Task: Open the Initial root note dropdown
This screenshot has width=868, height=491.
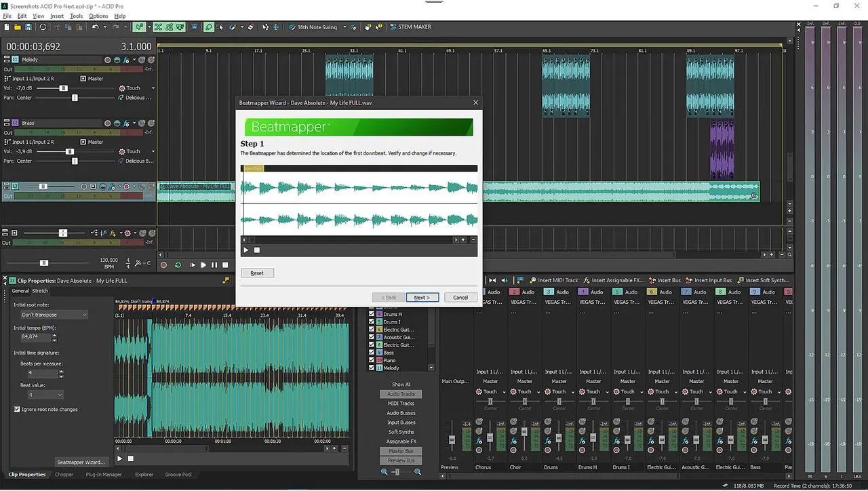Action: point(54,315)
